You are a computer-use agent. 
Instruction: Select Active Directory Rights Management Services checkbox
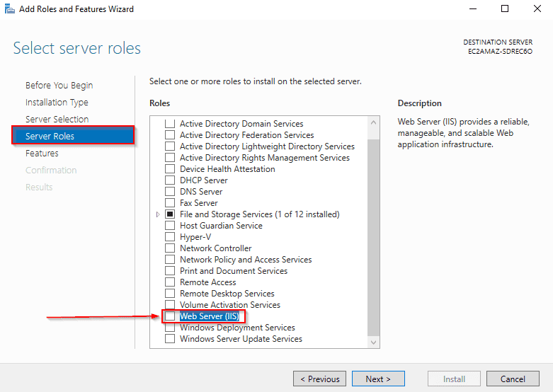(x=170, y=158)
